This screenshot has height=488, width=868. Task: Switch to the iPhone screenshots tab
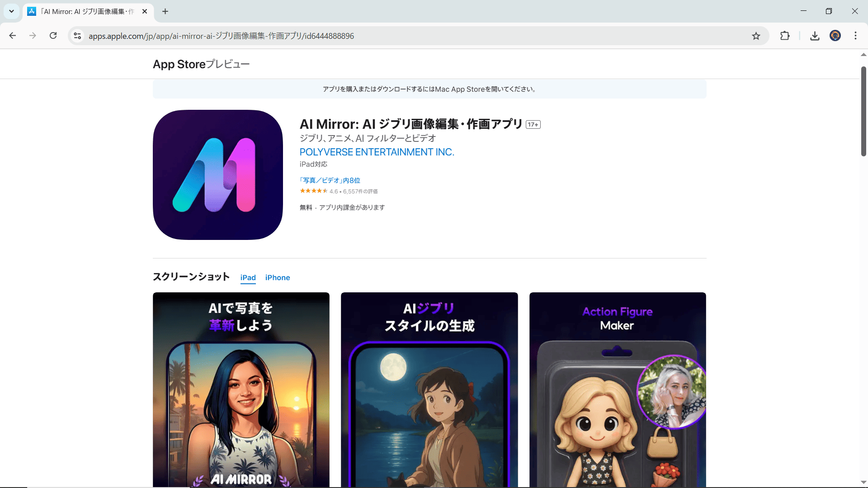[278, 277]
